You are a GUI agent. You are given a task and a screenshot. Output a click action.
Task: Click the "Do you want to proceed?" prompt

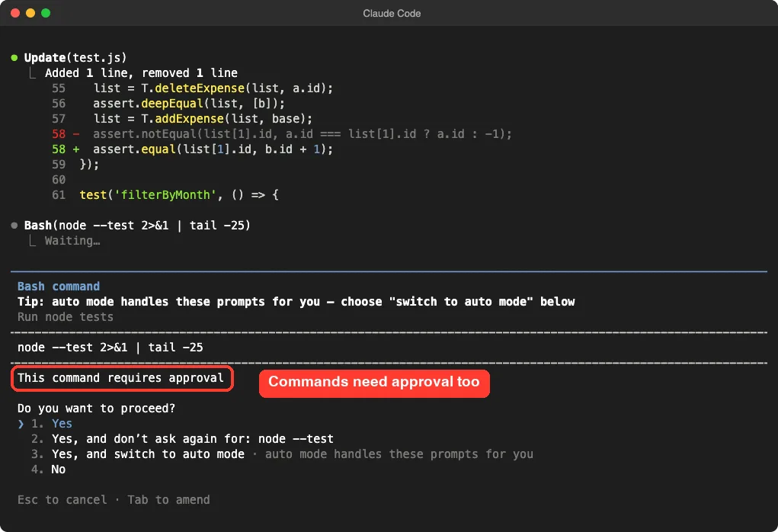coord(96,409)
